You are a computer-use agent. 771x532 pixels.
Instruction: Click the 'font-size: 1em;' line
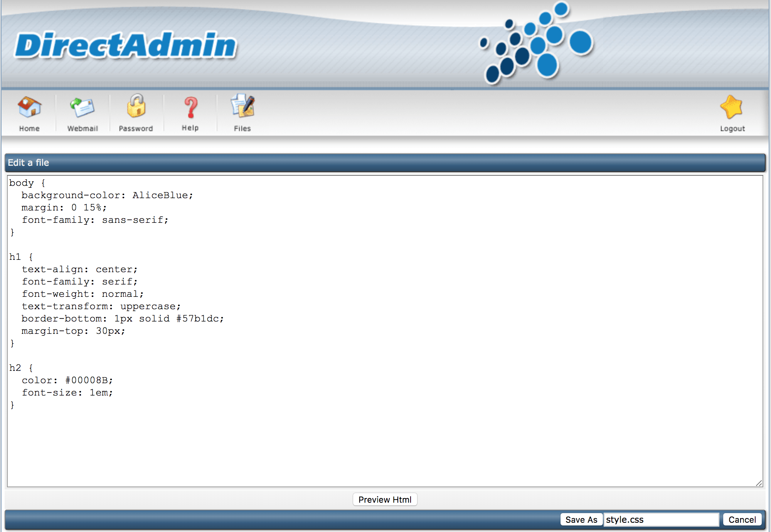coord(67,392)
